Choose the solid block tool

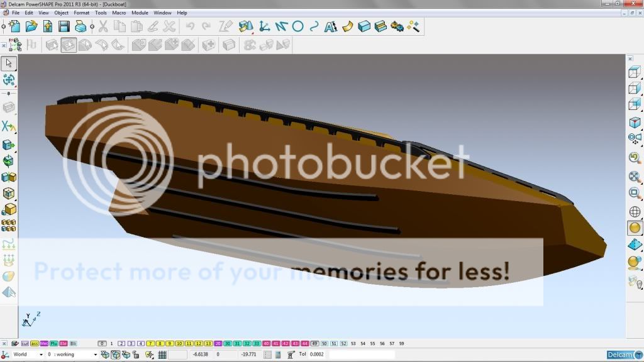(364, 26)
